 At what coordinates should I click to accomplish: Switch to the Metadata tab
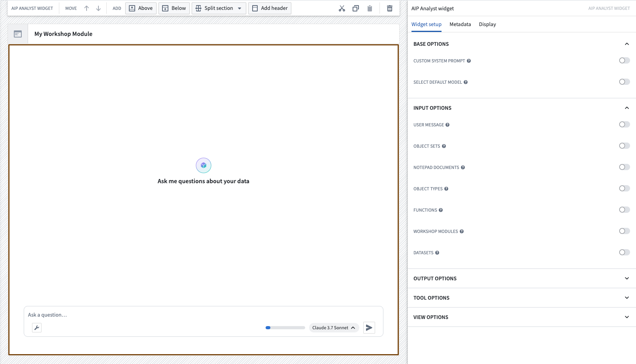click(460, 24)
